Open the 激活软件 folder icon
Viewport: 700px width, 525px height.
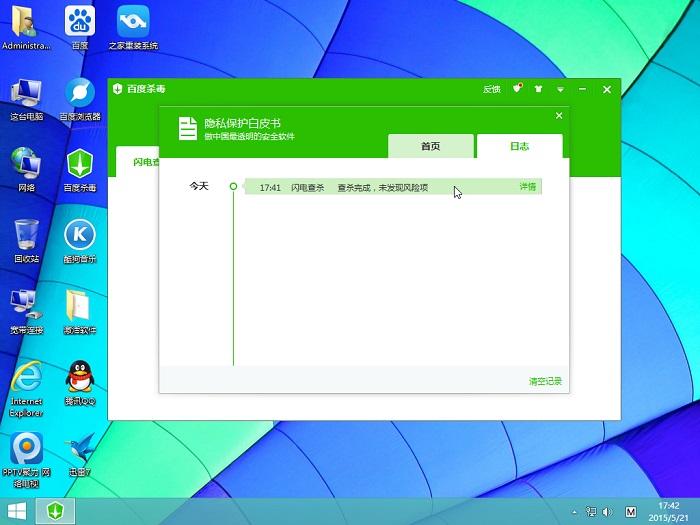click(80, 312)
